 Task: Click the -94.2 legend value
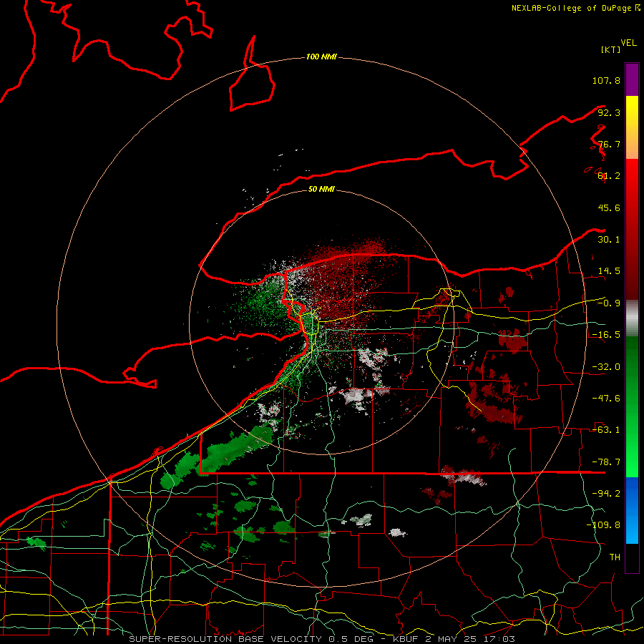606,494
